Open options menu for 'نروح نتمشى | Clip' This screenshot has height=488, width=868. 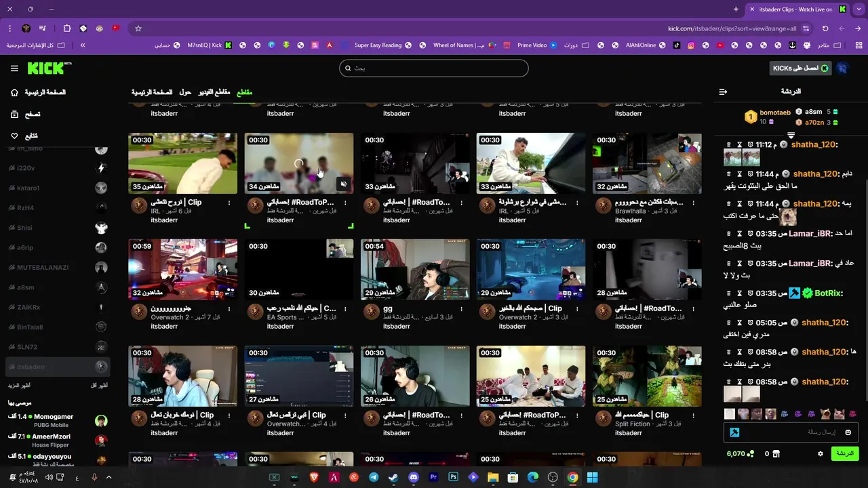point(229,203)
